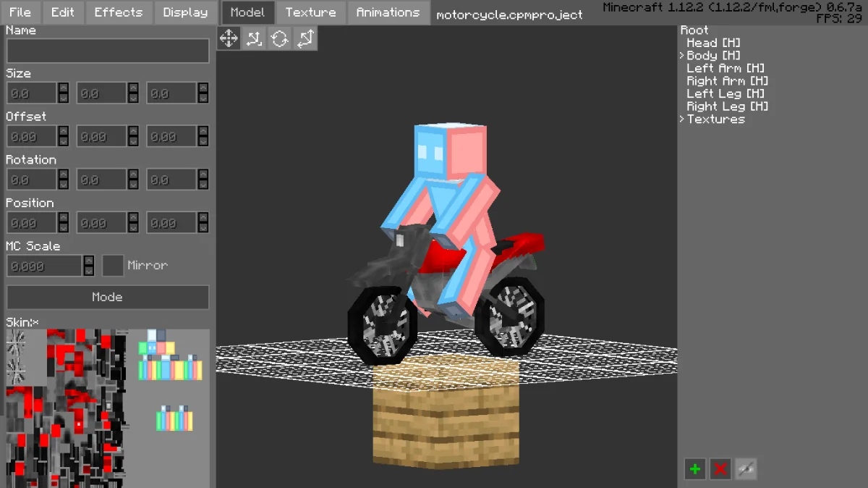Image resolution: width=868 pixels, height=488 pixels.
Task: Open the File menu
Action: pos(20,12)
